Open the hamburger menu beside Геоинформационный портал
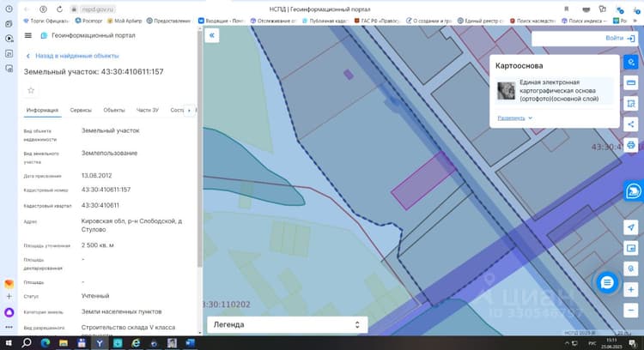Viewport: 644px width, 350px height. click(28, 36)
